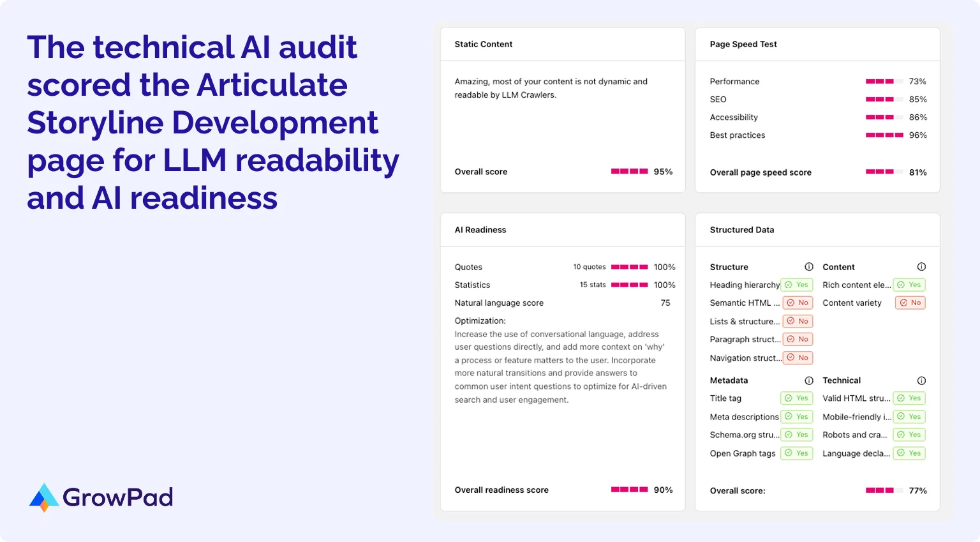Click the info icon next to Content
Screen dimensions: 980x542
click(x=921, y=267)
